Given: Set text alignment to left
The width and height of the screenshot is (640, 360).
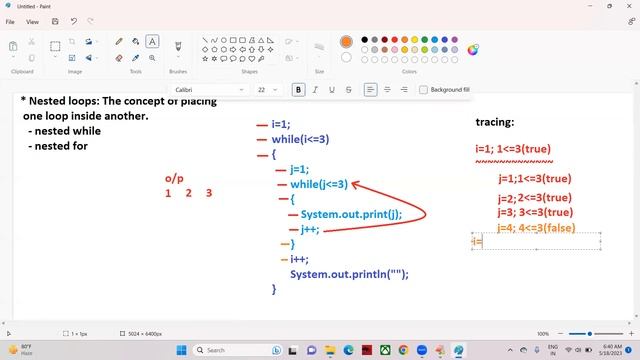Looking at the screenshot, I should click(x=370, y=89).
